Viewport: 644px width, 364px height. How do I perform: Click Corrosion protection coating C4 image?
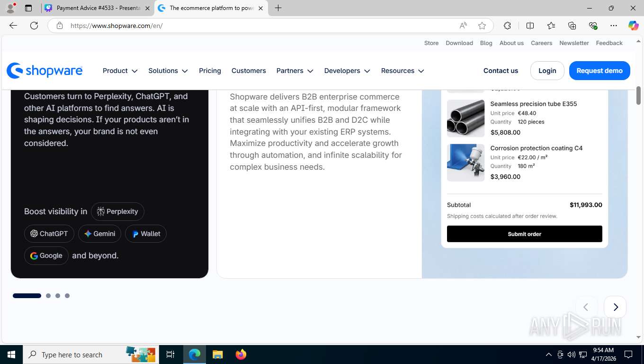(465, 163)
